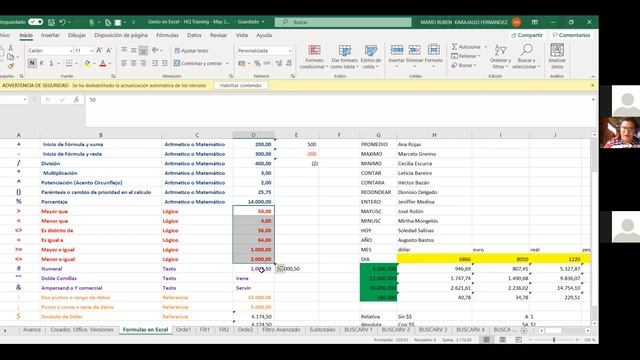Viewport: 640px width, 360px height.
Task: Click the Autosuma sigma button
Action: pyautogui.click(x=466, y=47)
